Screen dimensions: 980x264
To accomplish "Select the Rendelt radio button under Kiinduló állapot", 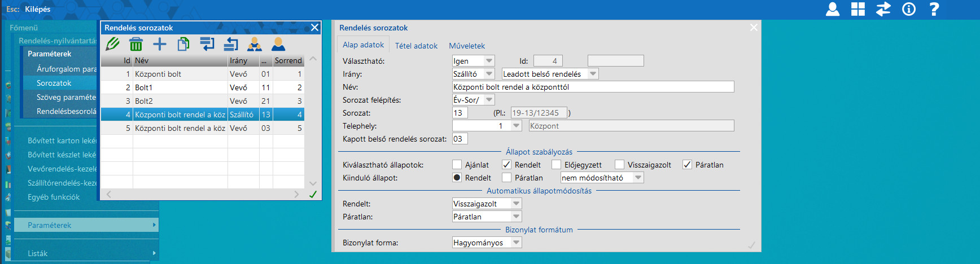I will 457,178.
